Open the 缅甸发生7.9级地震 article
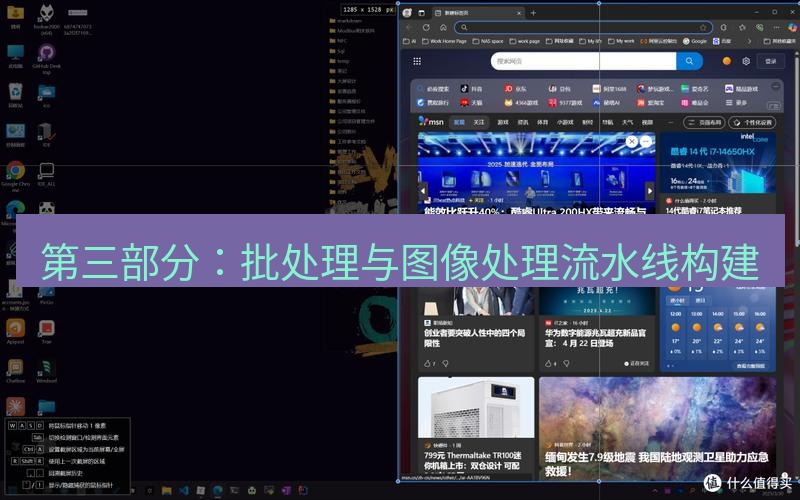 pos(658,428)
